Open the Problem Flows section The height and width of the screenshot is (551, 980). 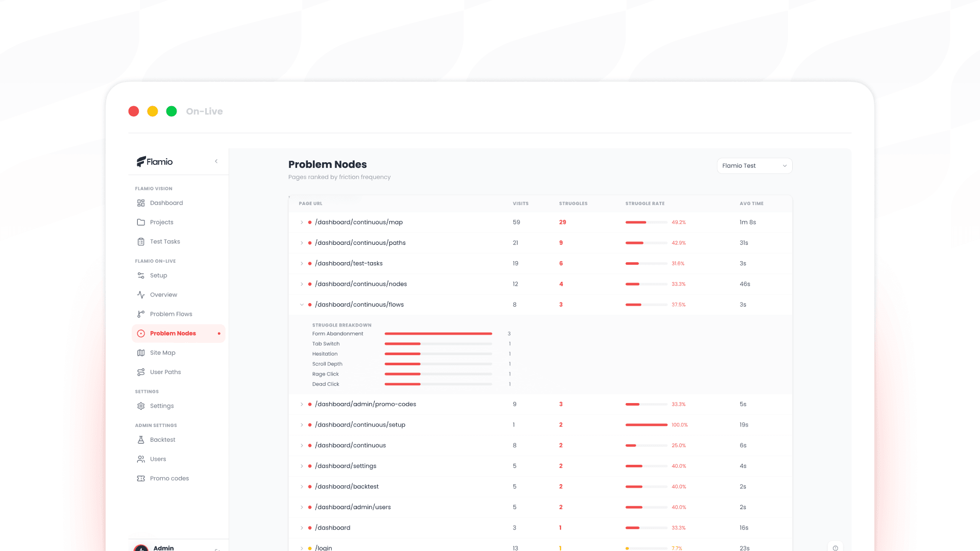pos(178,314)
